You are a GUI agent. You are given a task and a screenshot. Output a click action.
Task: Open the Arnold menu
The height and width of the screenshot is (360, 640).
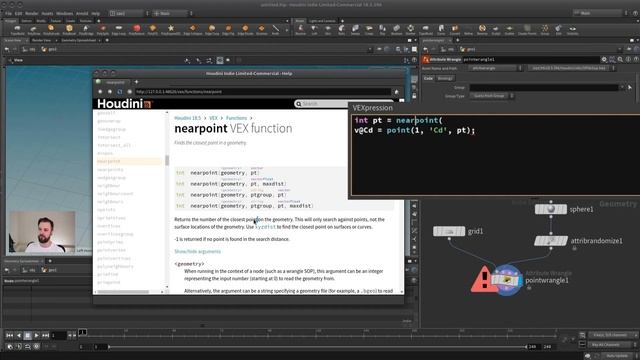pos(82,13)
